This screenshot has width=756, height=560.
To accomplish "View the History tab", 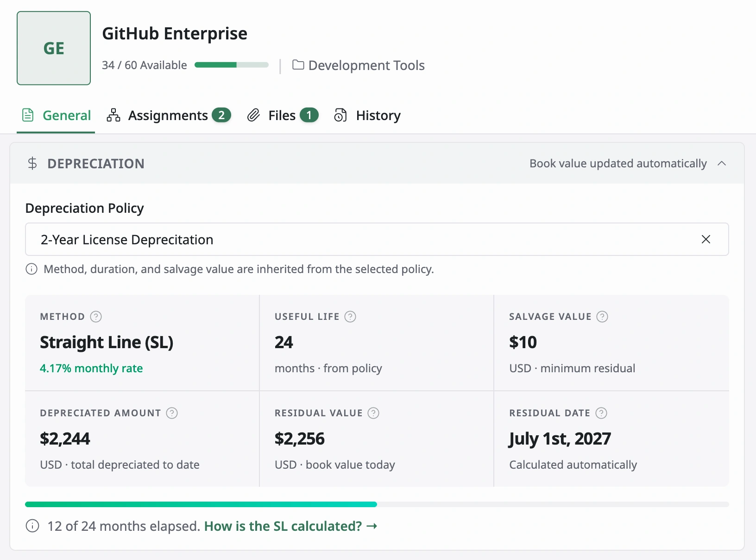I will 367,115.
